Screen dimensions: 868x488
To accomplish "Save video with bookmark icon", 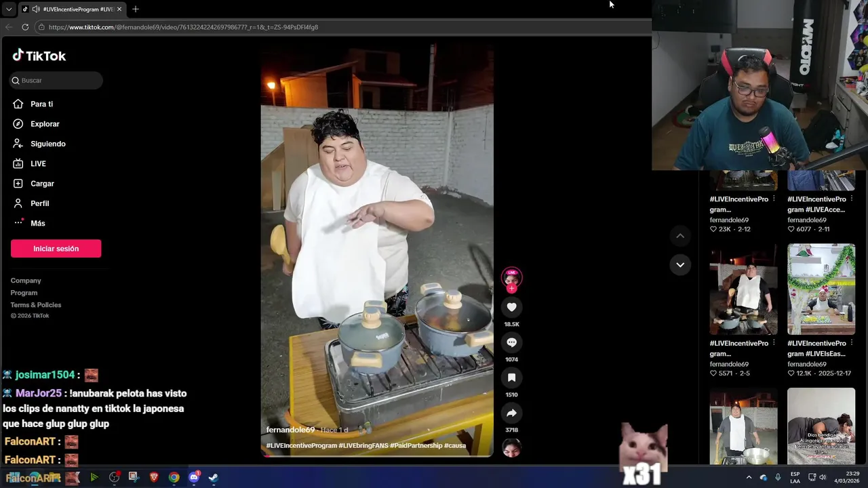I will pyautogui.click(x=511, y=378).
